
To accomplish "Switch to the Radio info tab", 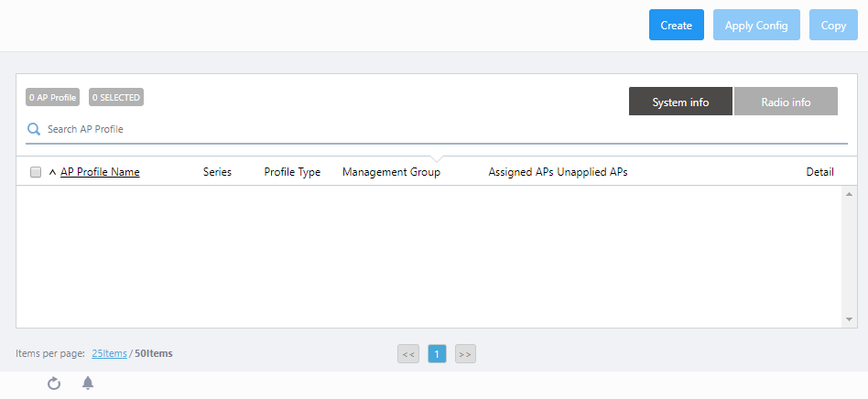I will (786, 102).
